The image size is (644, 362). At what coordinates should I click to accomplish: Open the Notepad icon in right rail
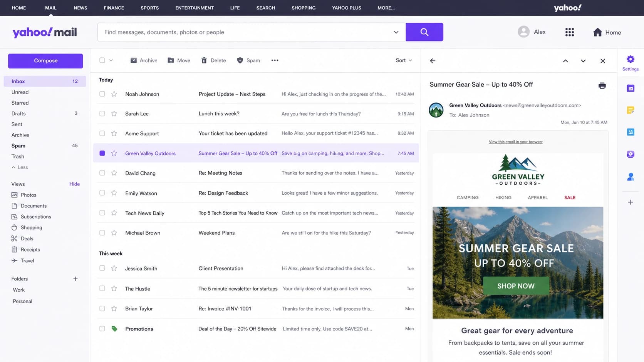[631, 110]
